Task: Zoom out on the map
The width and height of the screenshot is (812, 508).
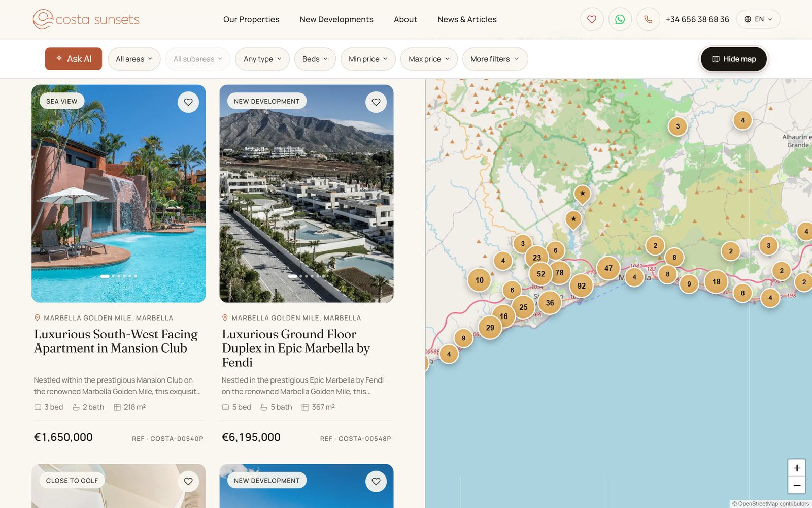Action: (797, 485)
